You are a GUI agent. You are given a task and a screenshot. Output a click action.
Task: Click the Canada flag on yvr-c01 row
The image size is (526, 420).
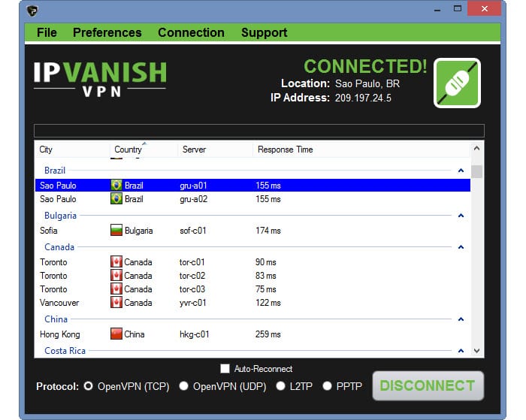[116, 302]
